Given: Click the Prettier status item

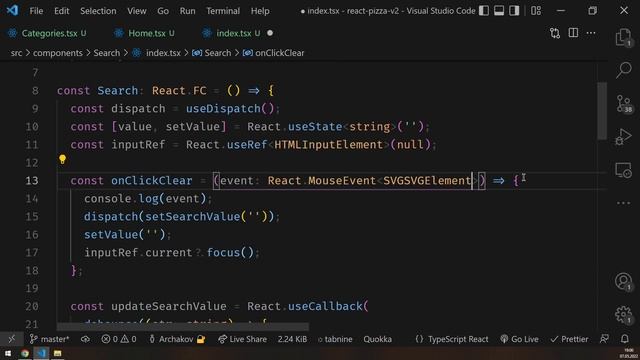Looking at the screenshot, I should tap(569, 339).
